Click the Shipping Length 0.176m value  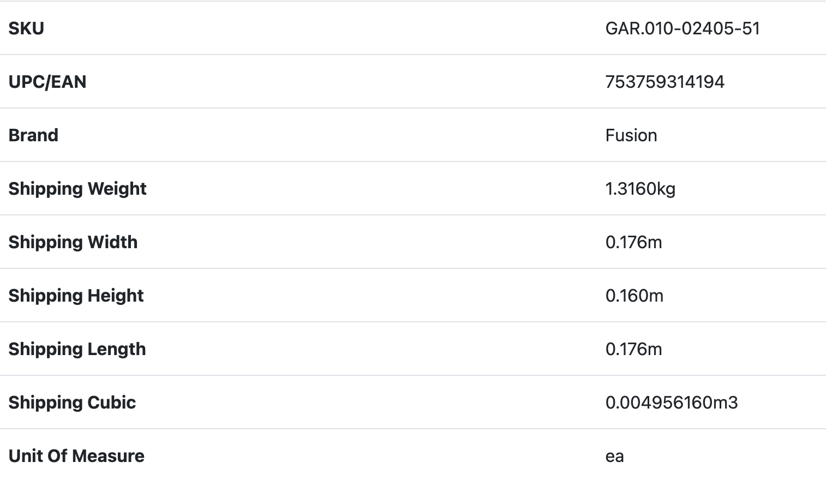633,349
